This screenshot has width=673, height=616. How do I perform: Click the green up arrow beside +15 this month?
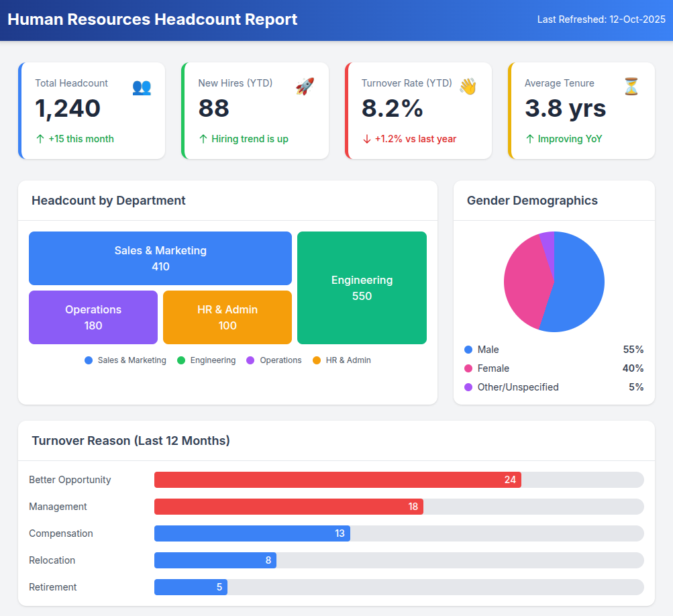click(x=40, y=139)
